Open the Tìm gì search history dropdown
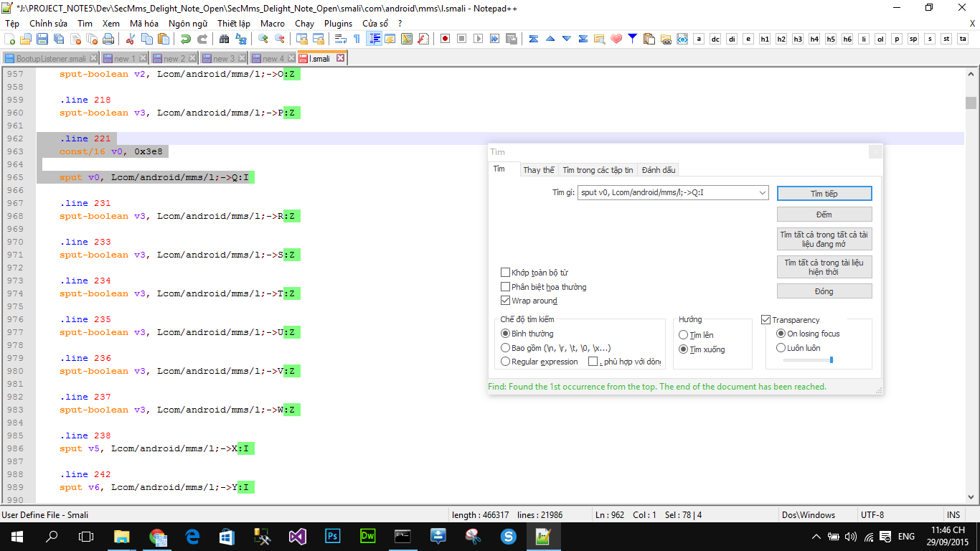 pyautogui.click(x=762, y=192)
